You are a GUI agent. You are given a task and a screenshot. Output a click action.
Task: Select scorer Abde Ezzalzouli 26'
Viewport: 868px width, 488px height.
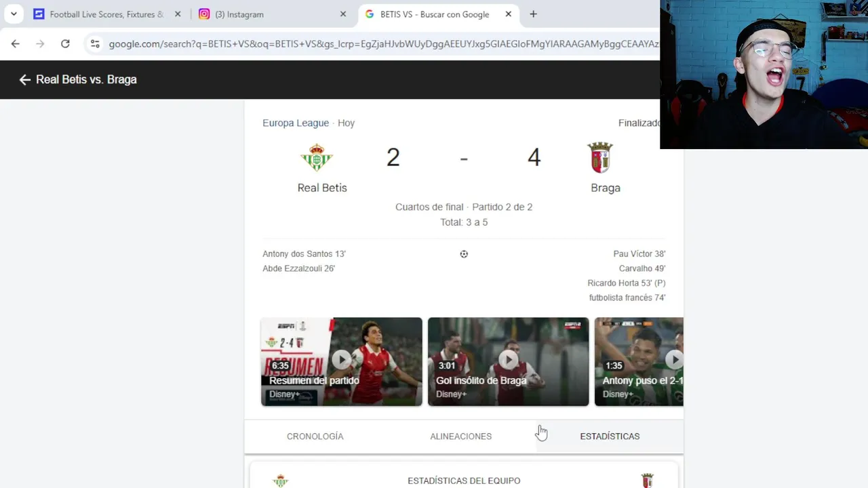(x=298, y=268)
